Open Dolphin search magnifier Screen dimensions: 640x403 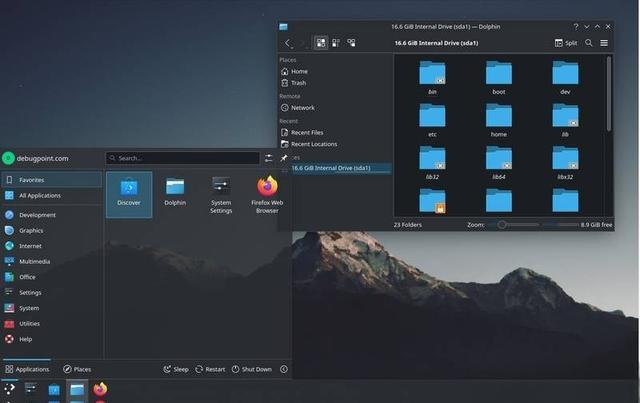click(588, 43)
